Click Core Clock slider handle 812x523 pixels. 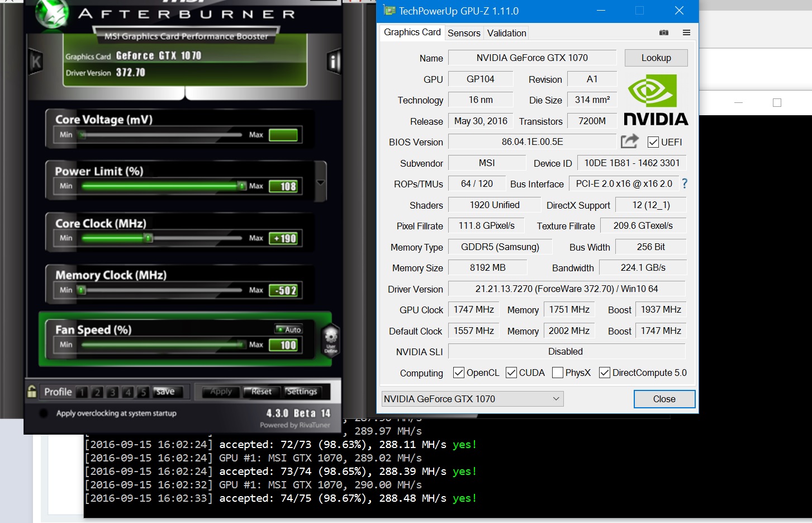[x=148, y=238]
